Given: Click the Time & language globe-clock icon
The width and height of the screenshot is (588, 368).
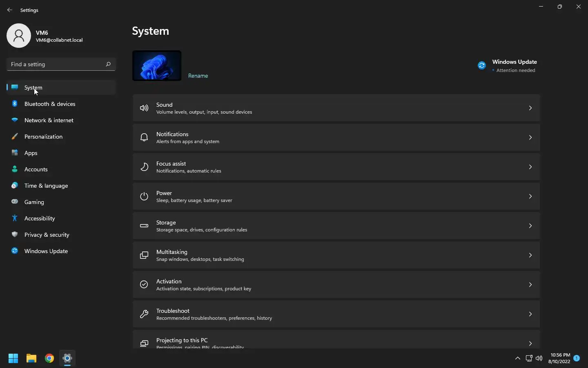Looking at the screenshot, I should click(x=15, y=186).
